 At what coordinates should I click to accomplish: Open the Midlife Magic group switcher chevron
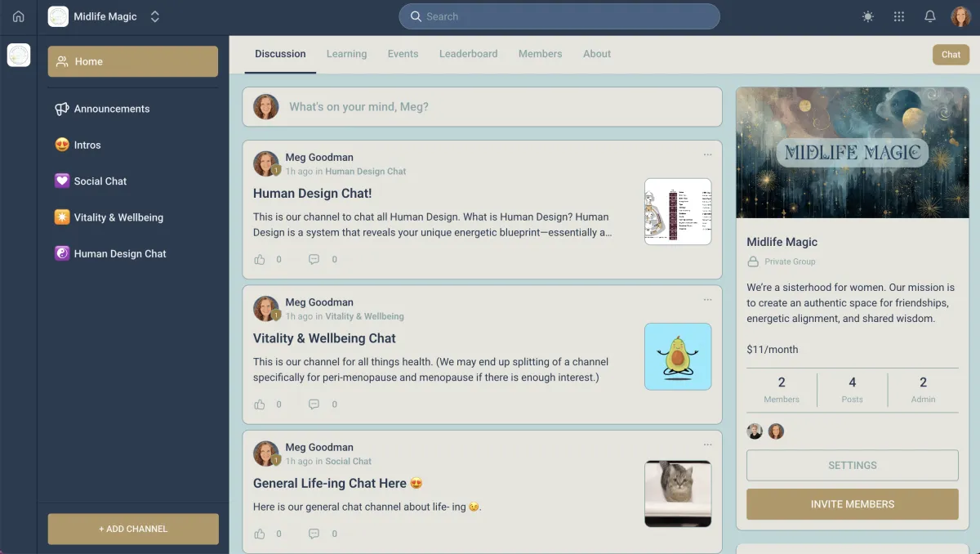[155, 16]
